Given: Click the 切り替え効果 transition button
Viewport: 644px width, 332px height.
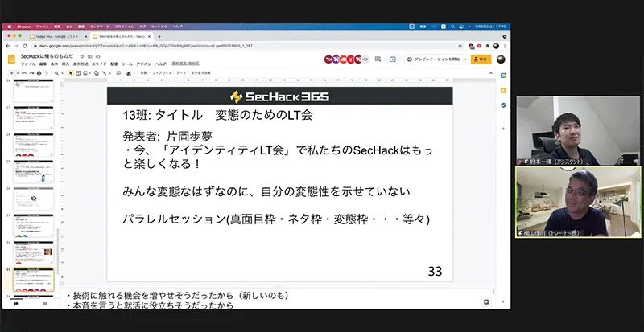Looking at the screenshot, I should (x=200, y=73).
